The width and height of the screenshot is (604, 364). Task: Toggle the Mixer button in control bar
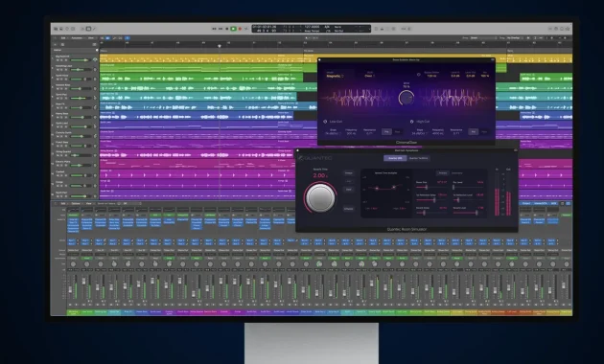coord(88,29)
